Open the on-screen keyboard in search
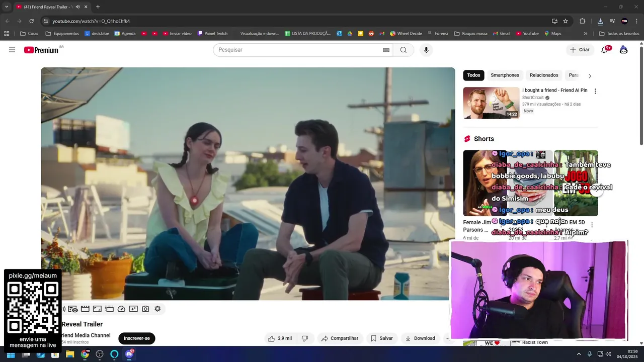This screenshot has height=362, width=644. coord(386,50)
